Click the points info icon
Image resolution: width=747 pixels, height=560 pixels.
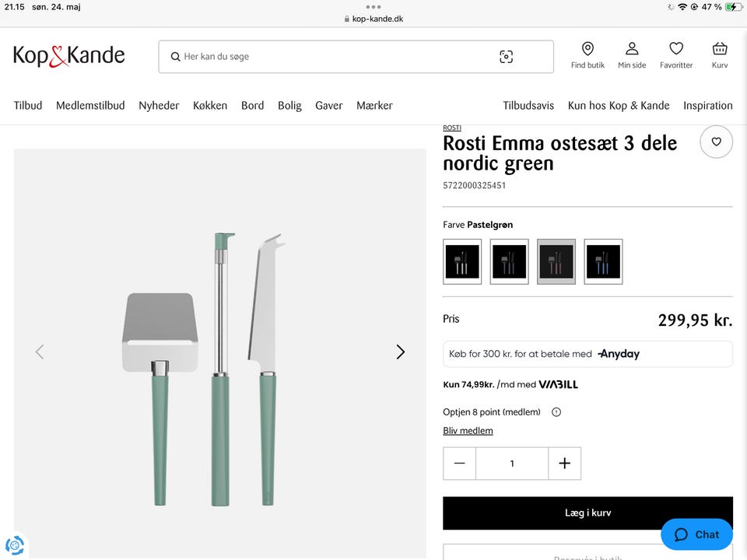[556, 412]
